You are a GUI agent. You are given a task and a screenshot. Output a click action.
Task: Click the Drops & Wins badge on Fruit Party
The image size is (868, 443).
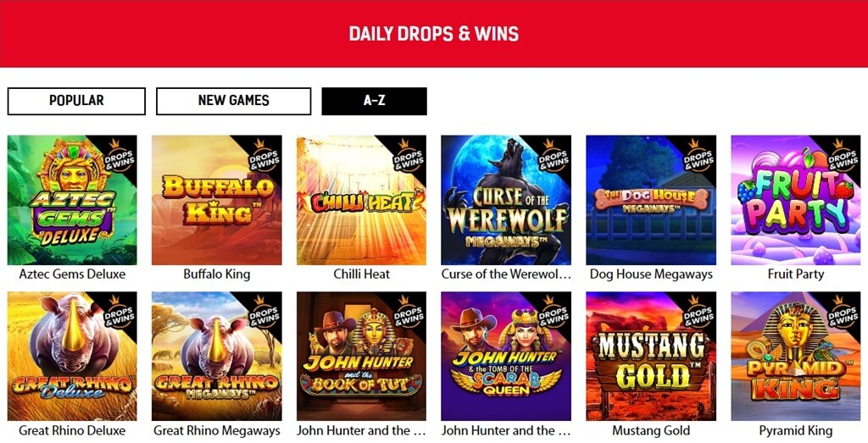coord(842,157)
